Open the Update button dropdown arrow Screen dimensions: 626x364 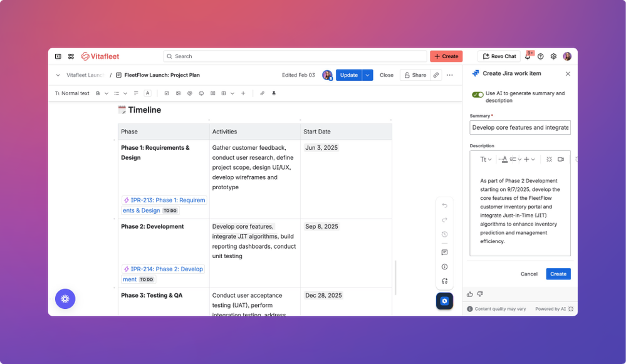tap(367, 75)
